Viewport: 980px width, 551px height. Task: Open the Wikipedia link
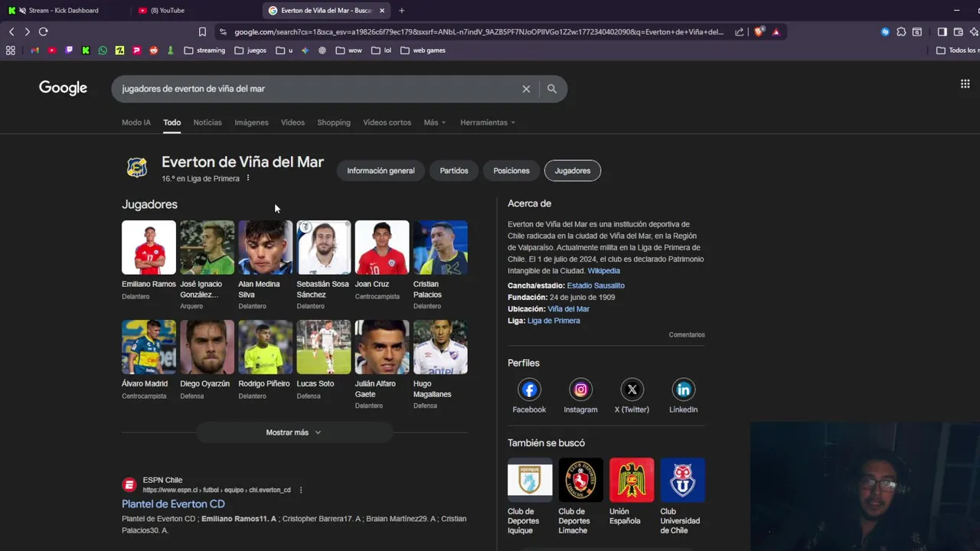(603, 271)
